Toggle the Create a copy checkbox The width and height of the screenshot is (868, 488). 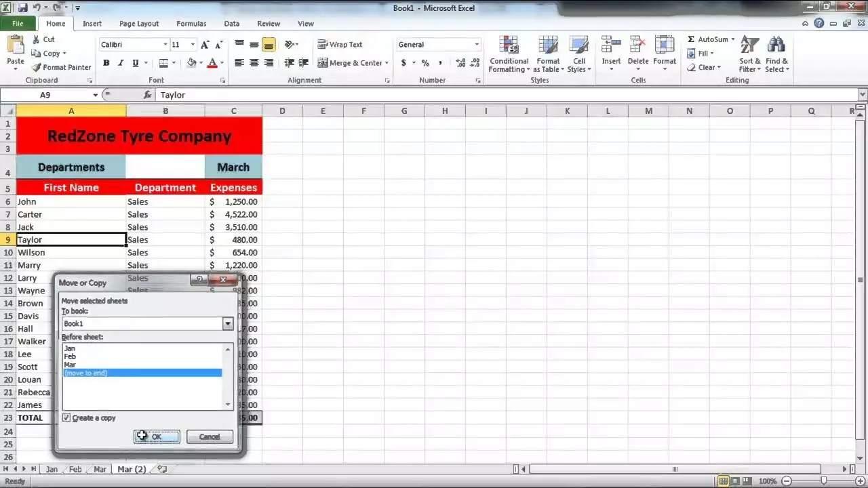click(x=66, y=418)
